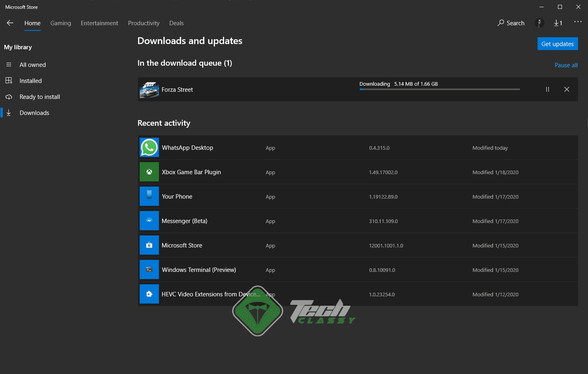This screenshot has width=588, height=374.
Task: Switch to the Productivity tab
Action: [x=144, y=23]
